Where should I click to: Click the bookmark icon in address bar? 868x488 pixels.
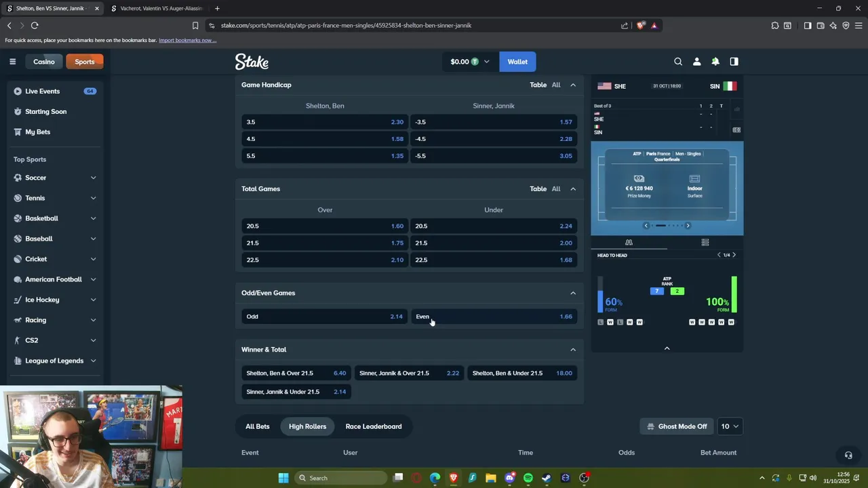(195, 26)
